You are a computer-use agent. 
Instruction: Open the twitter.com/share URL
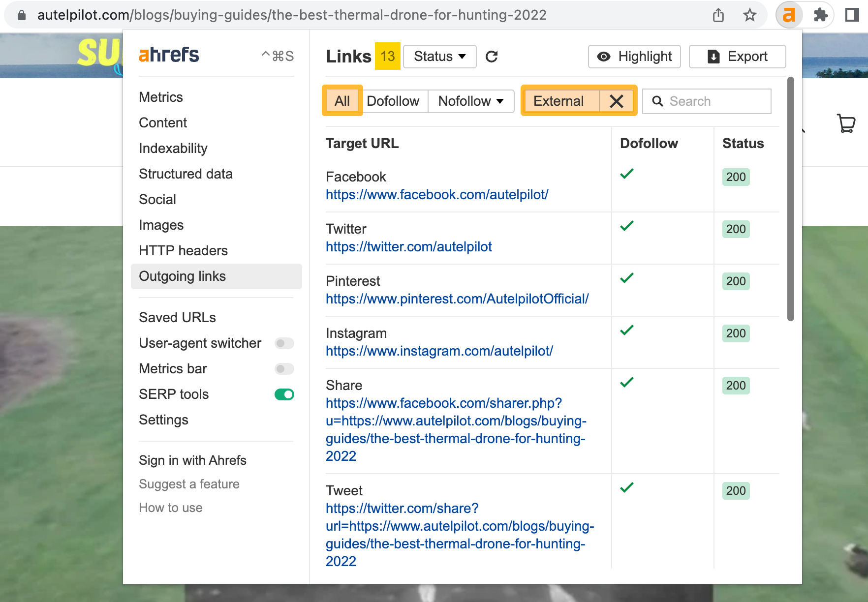coord(460,535)
